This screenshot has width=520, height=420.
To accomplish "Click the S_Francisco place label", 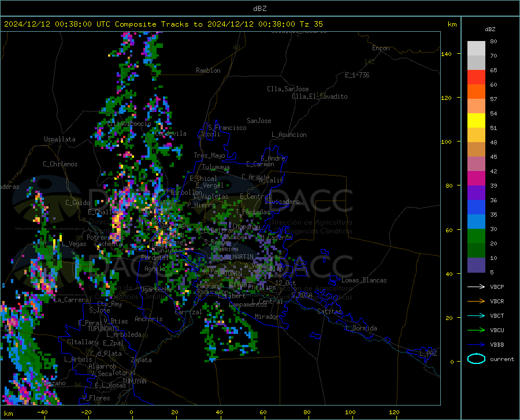I will tap(228, 128).
